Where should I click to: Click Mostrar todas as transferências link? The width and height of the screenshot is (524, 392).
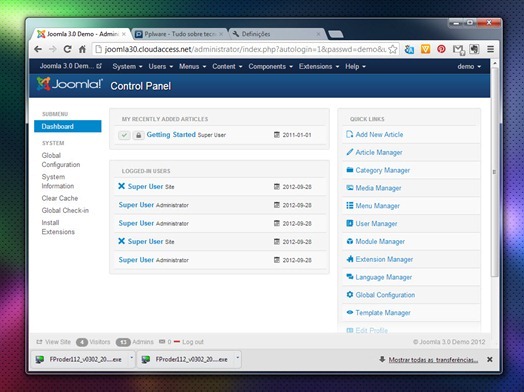pos(433,360)
